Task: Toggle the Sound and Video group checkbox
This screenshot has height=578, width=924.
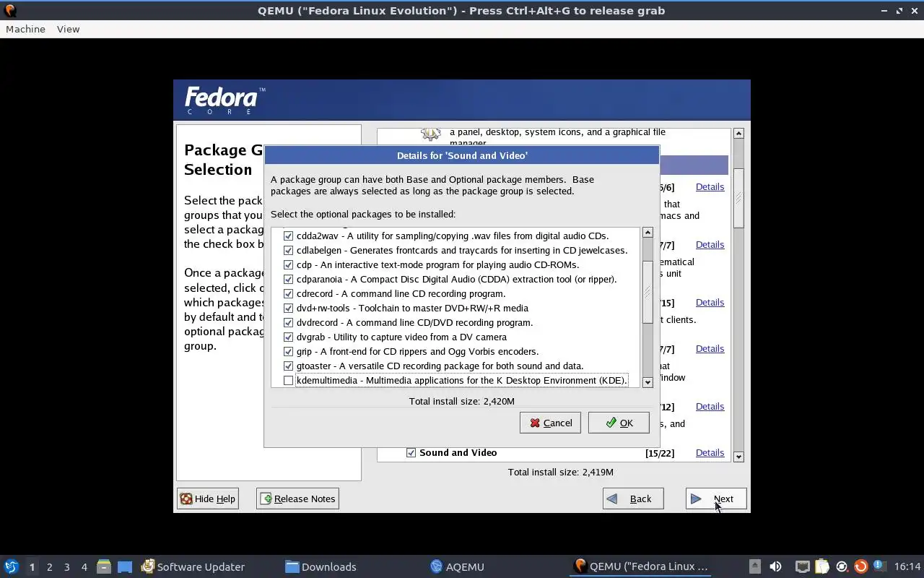Action: 411,452
